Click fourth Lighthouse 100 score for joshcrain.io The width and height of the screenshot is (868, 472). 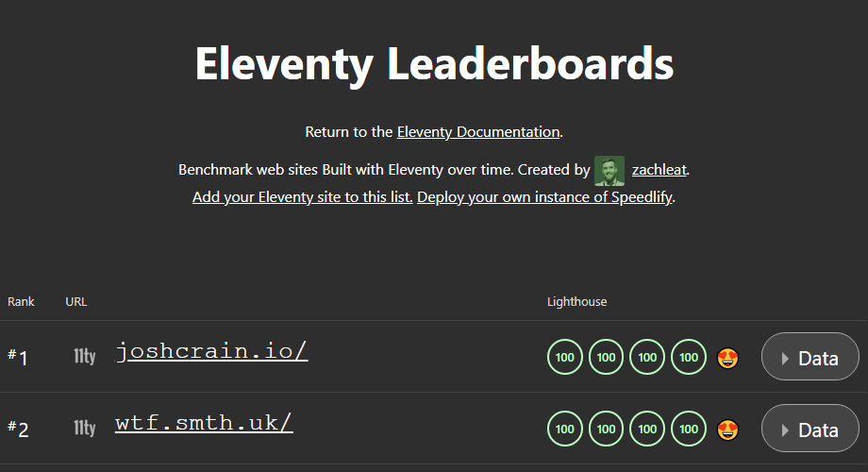[689, 358]
